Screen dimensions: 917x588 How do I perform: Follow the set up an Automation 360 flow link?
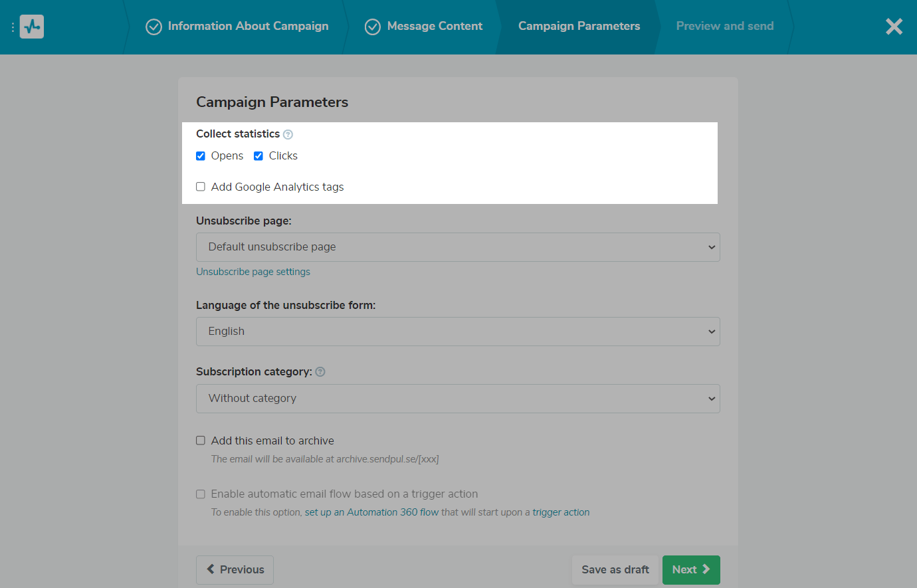tap(371, 512)
